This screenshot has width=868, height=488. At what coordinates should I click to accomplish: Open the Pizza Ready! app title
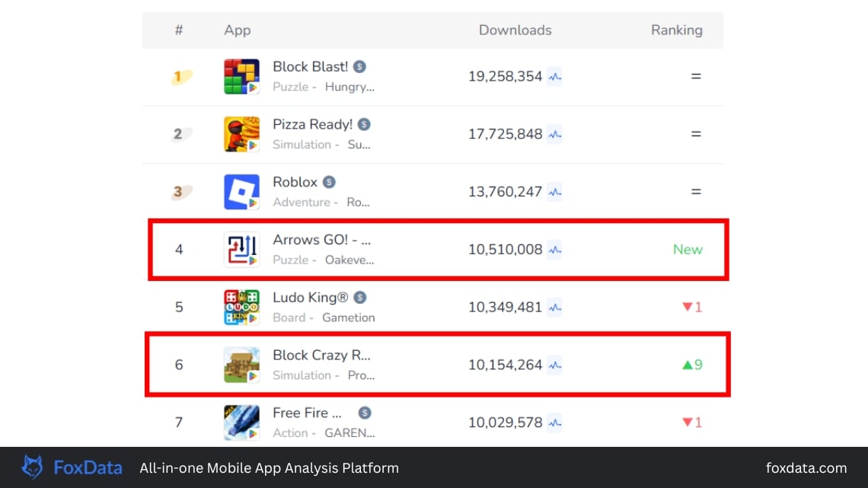(312, 125)
